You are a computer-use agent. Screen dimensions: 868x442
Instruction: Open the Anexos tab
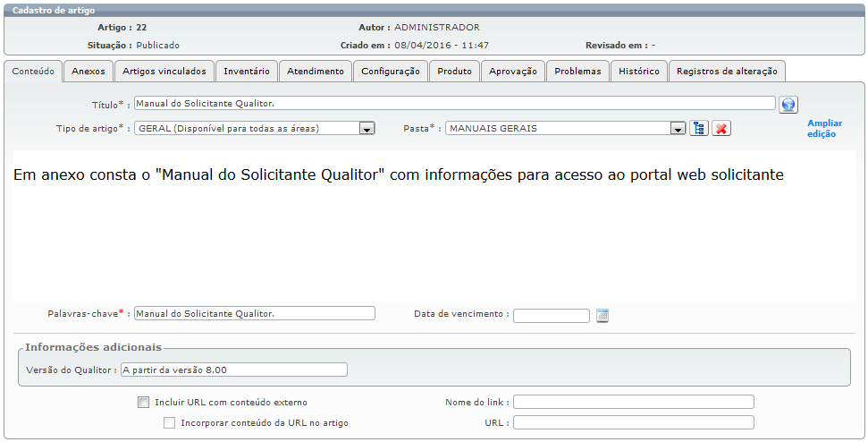[88, 71]
